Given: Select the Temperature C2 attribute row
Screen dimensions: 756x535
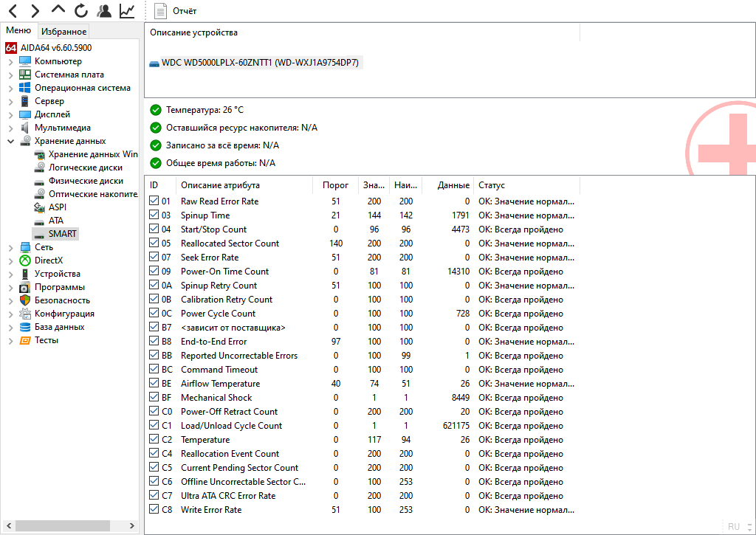Looking at the screenshot, I should 362,440.
